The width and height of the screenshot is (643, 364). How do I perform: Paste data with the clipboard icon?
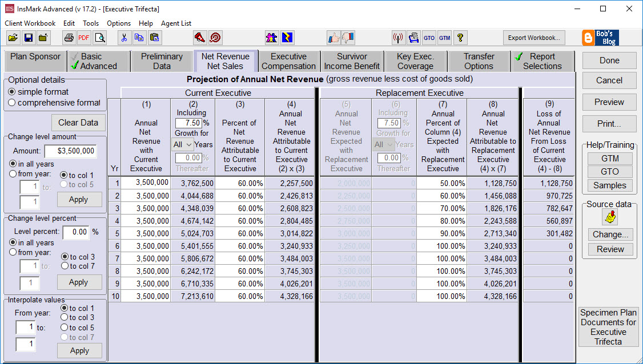tap(154, 38)
